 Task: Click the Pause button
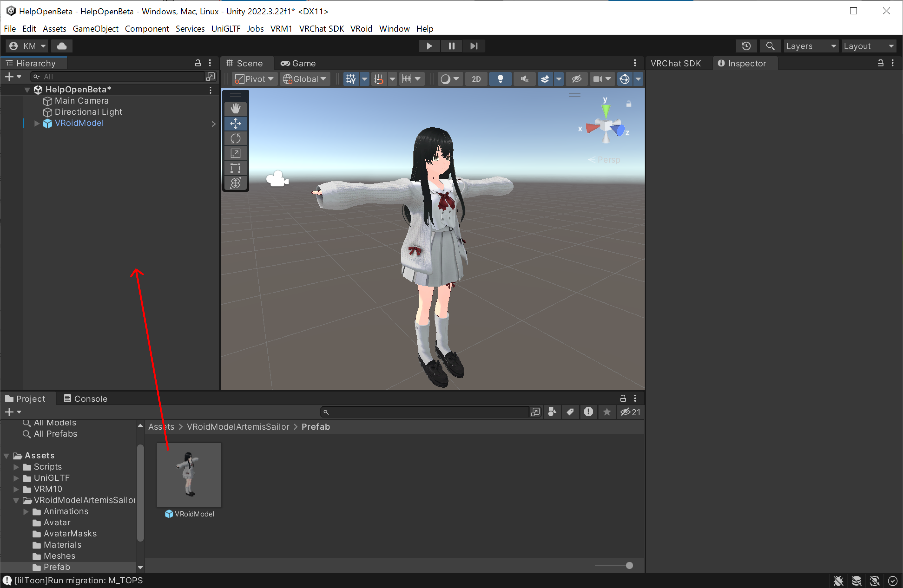[451, 46]
